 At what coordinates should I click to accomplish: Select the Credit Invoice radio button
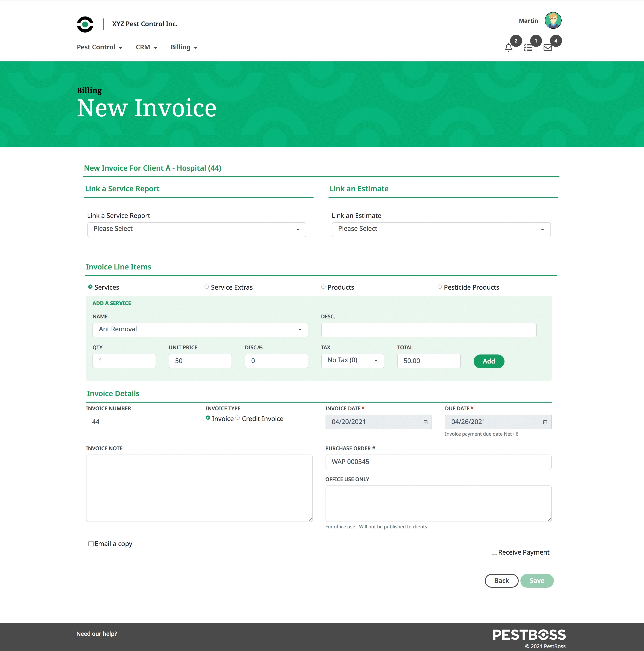click(238, 418)
